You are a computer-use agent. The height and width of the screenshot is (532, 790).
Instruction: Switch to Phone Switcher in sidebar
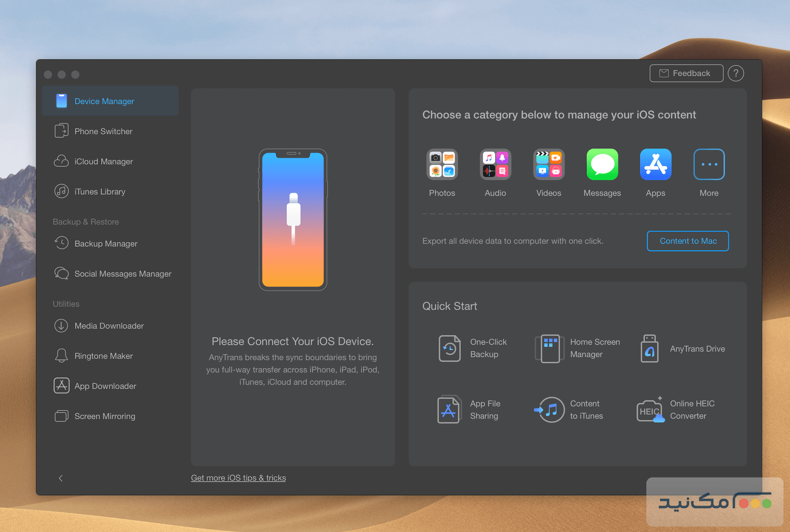pyautogui.click(x=103, y=131)
